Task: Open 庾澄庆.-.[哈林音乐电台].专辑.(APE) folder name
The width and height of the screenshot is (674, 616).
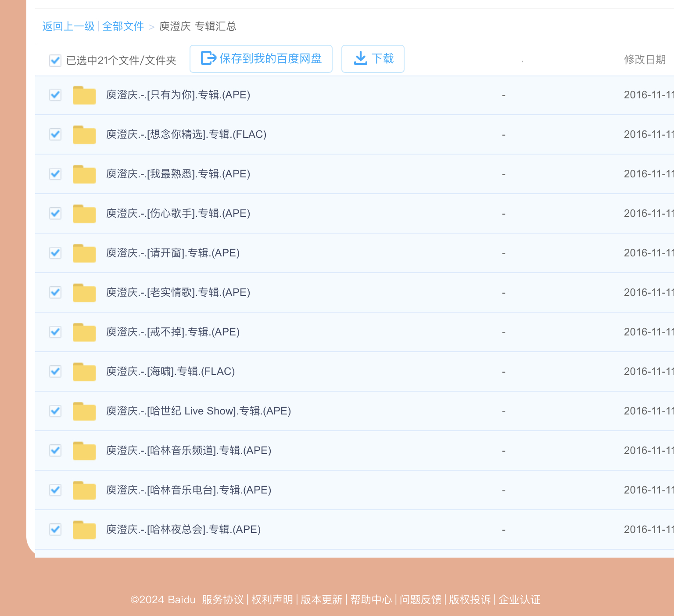Action: [x=189, y=490]
